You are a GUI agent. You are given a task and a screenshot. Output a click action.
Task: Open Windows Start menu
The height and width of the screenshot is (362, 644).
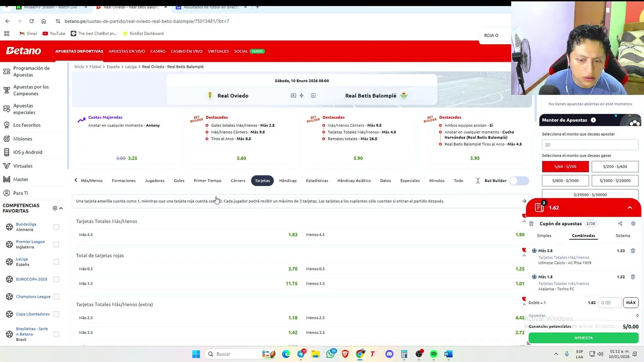click(196, 354)
